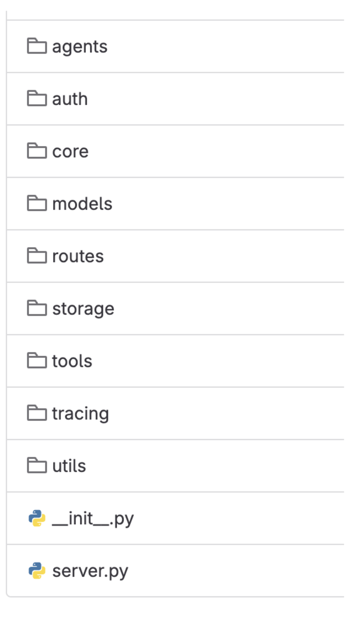Click the auth folder icon

pyautogui.click(x=37, y=99)
